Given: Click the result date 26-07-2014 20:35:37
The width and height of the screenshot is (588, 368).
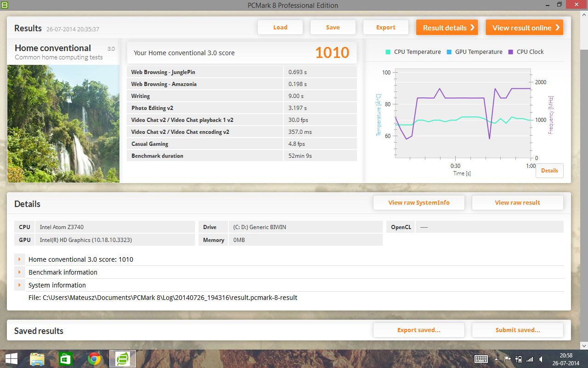Looking at the screenshot, I should tap(73, 29).
